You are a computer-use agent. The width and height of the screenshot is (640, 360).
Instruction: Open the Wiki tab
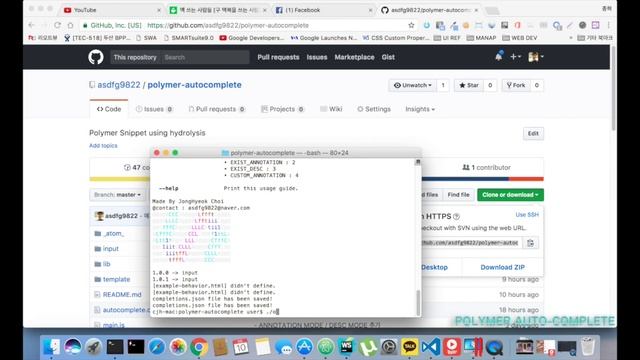pyautogui.click(x=331, y=109)
